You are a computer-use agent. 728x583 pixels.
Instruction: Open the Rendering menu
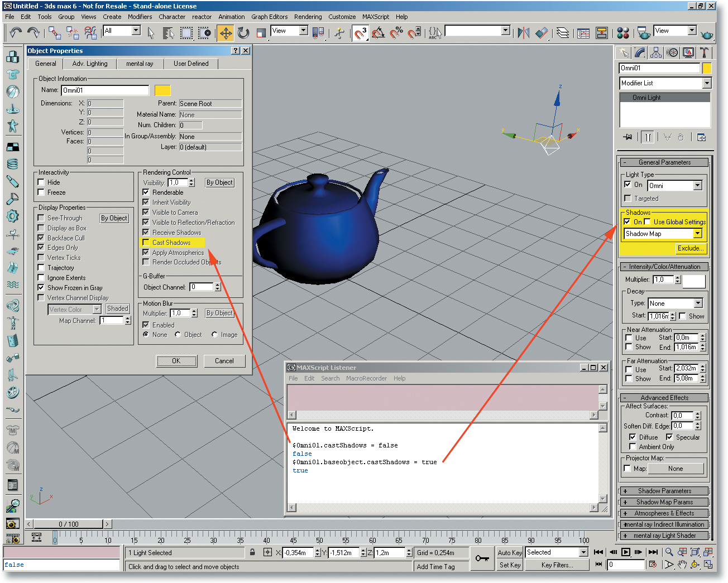click(308, 17)
